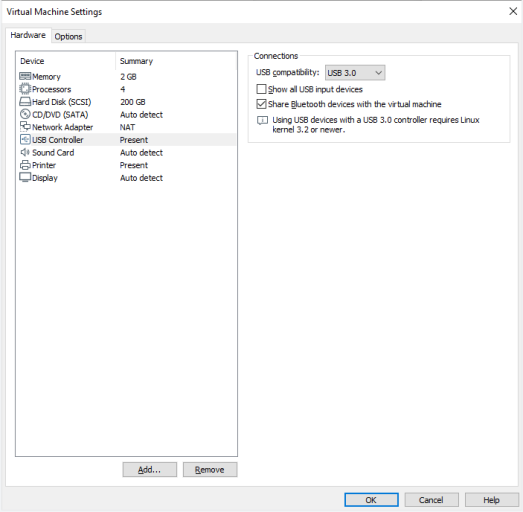Image resolution: width=523 pixels, height=512 pixels.
Task: Click the Processors chip icon
Action: click(x=25, y=89)
